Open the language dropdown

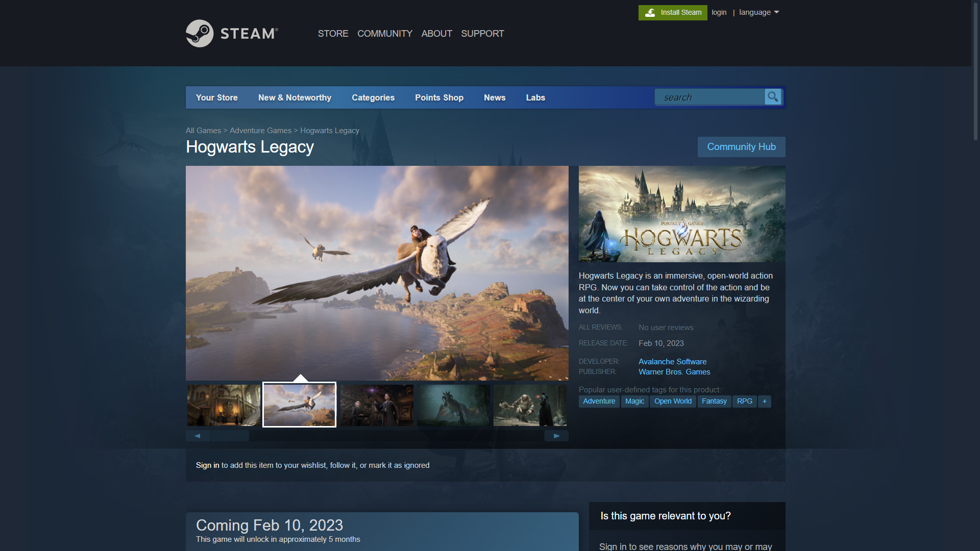[x=759, y=12]
